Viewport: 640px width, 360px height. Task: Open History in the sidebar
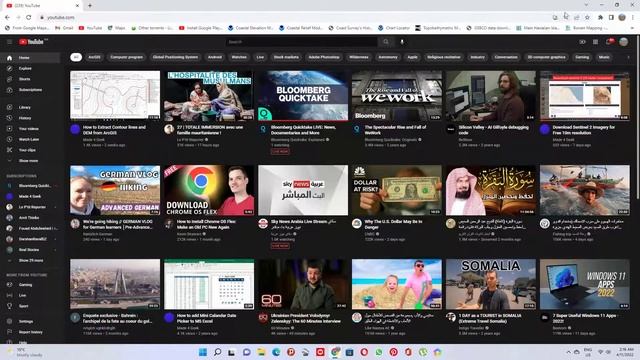[31, 118]
